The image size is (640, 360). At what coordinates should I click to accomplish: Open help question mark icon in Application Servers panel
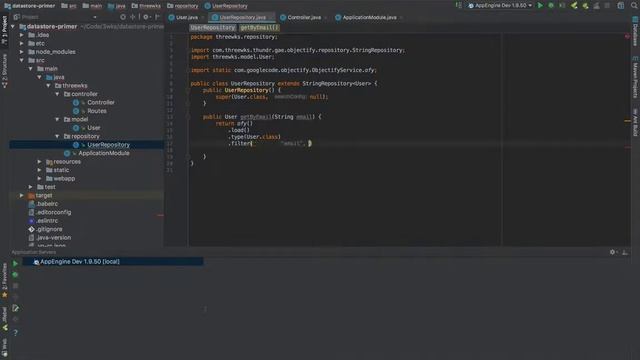pyautogui.click(x=15, y=333)
